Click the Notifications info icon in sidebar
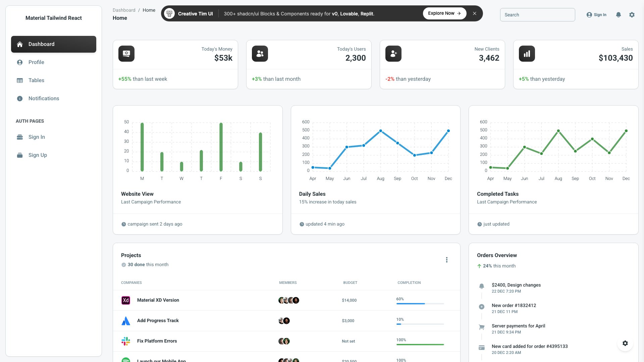Screen dimensions: 644x362 20,98
